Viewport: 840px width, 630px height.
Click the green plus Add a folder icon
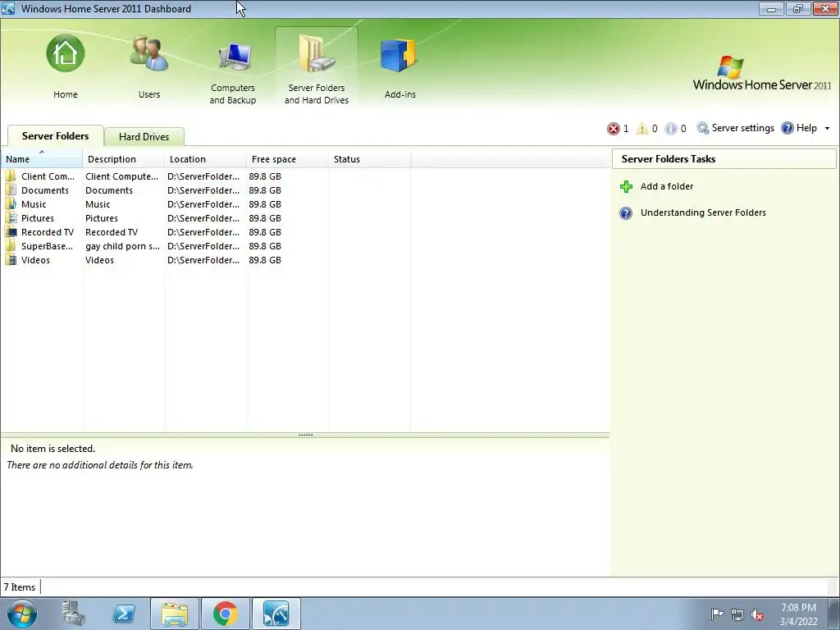[x=626, y=186]
